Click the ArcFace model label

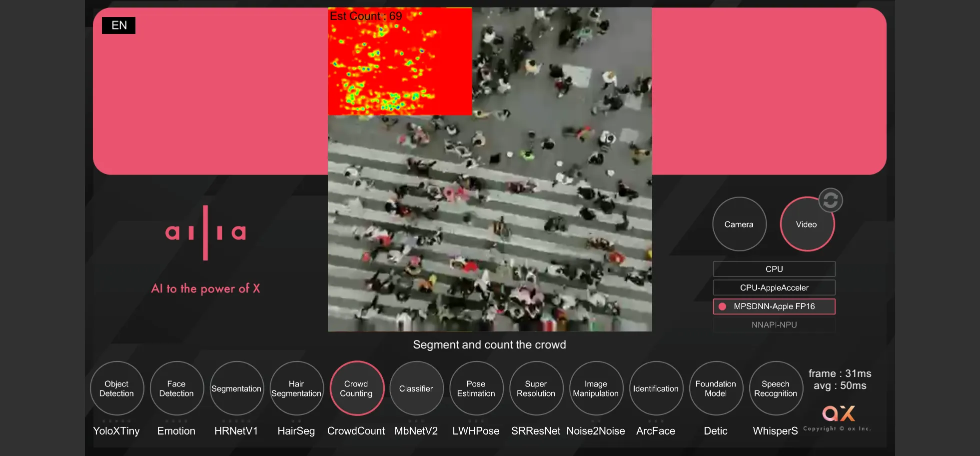(656, 431)
